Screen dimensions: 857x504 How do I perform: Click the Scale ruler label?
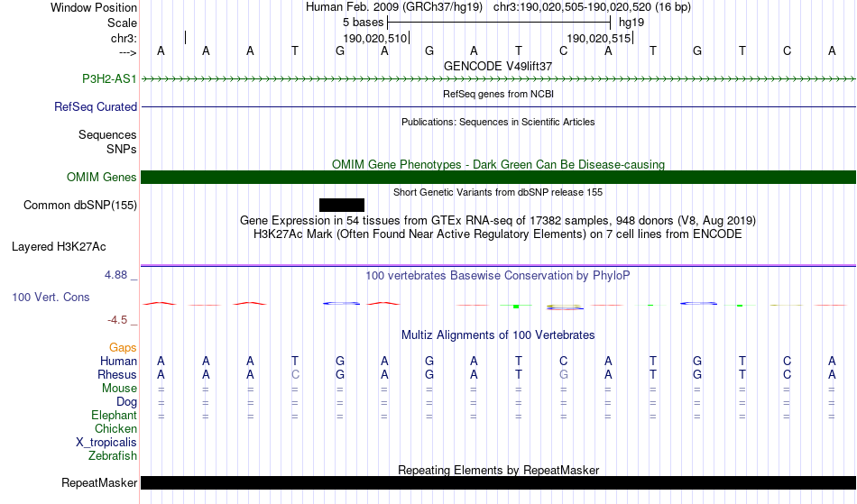pyautogui.click(x=122, y=23)
